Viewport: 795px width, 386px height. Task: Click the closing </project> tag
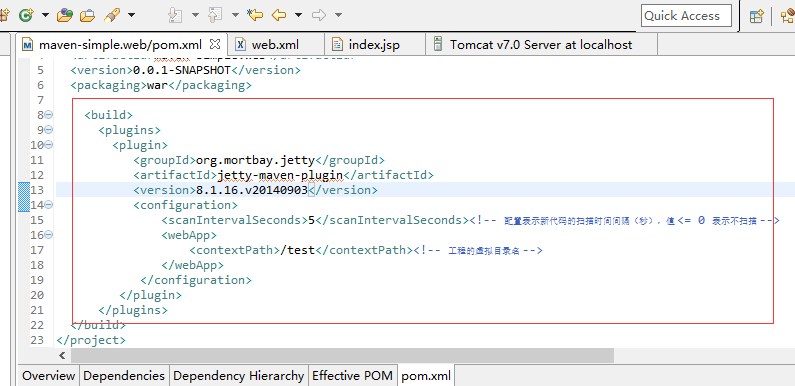click(91, 340)
